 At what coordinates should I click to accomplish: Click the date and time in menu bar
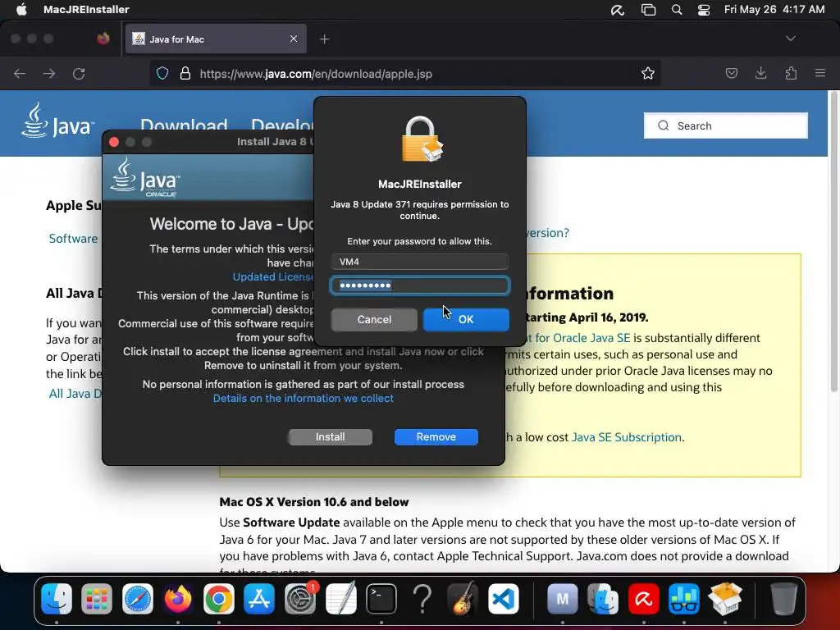(774, 10)
